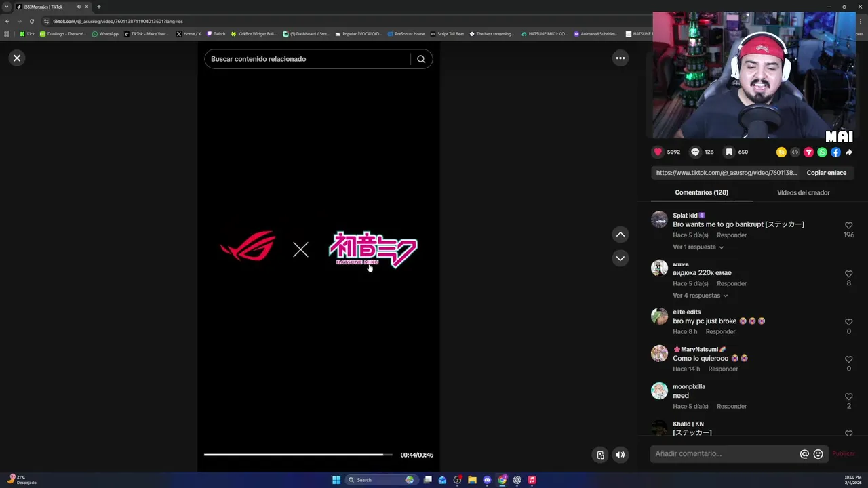Open more share options arrow
This screenshot has height=488, width=868.
(849, 152)
